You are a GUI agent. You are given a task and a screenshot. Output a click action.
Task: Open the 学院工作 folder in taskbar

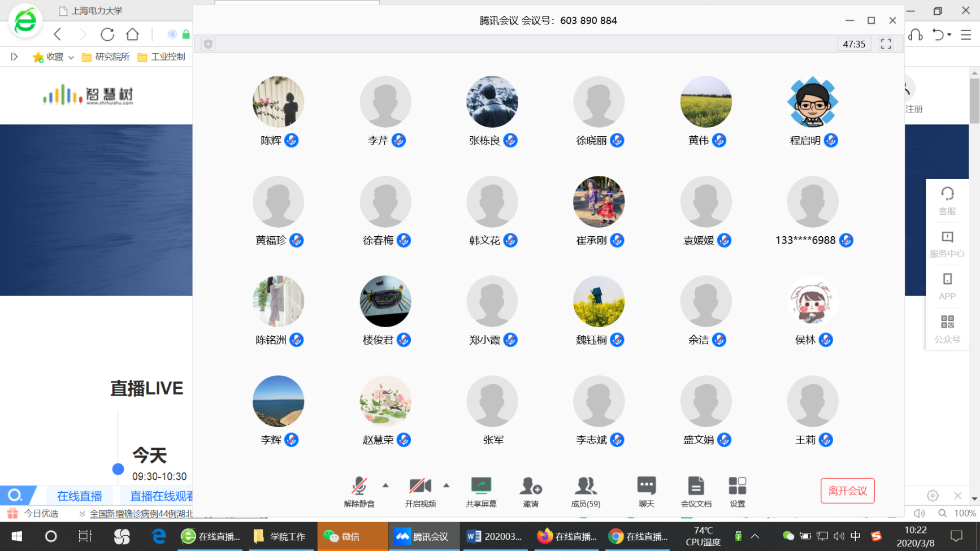coord(280,536)
